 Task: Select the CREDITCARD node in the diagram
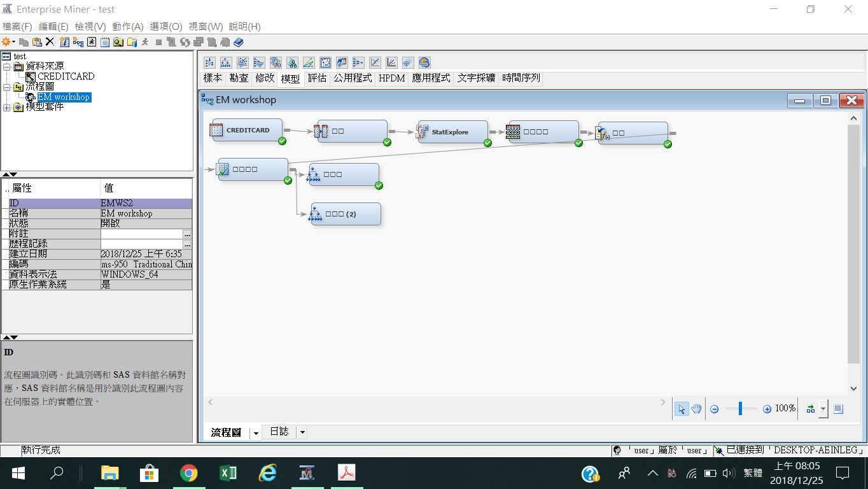tap(247, 131)
